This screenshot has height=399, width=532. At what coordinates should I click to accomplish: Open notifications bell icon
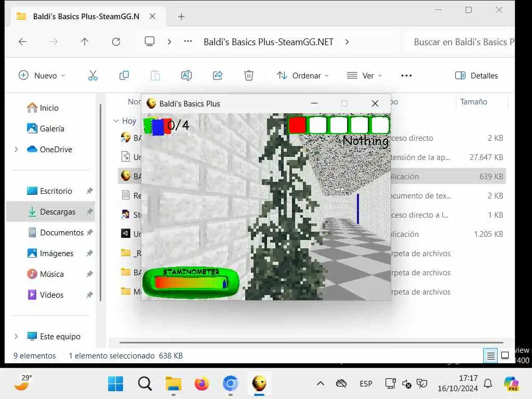coord(488,384)
